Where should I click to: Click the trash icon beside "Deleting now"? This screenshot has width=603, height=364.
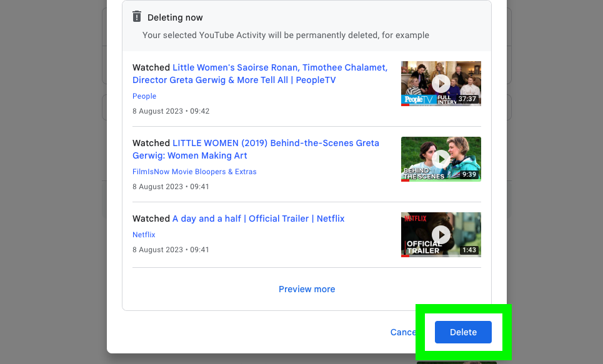click(137, 17)
